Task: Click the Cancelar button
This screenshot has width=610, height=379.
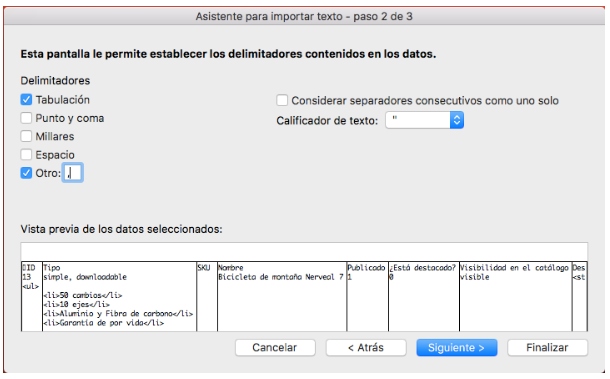Action: coord(275,347)
